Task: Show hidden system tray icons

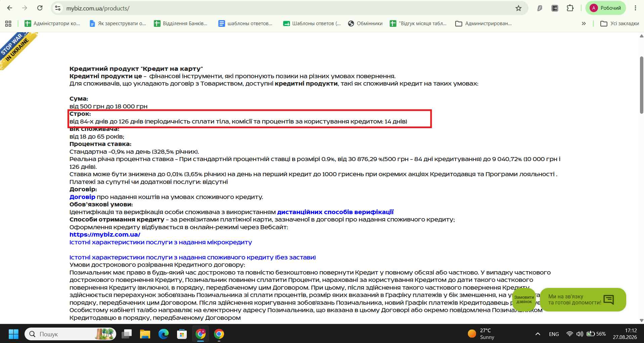Action: point(538,334)
